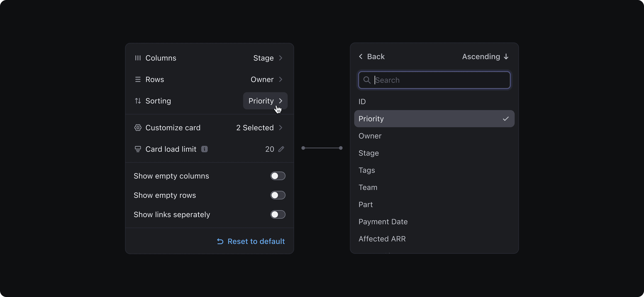Click the Columns bars icon
The width and height of the screenshot is (644, 297).
tap(138, 58)
